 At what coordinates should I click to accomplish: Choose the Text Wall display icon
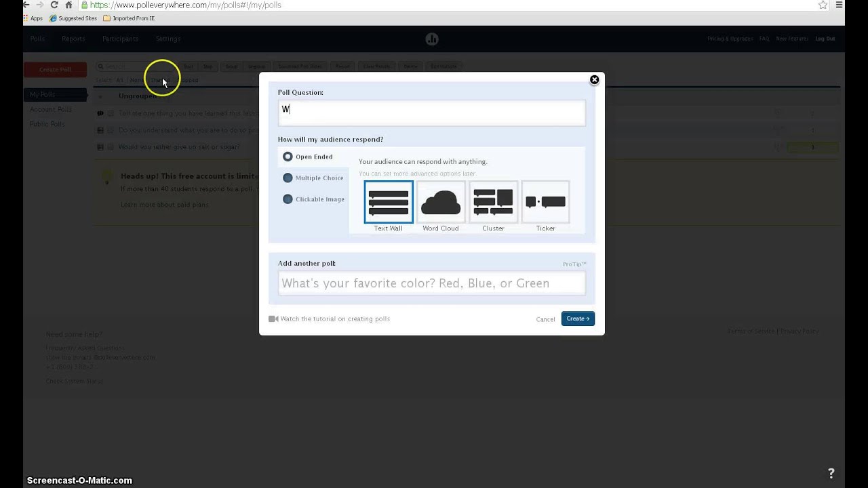(x=389, y=202)
